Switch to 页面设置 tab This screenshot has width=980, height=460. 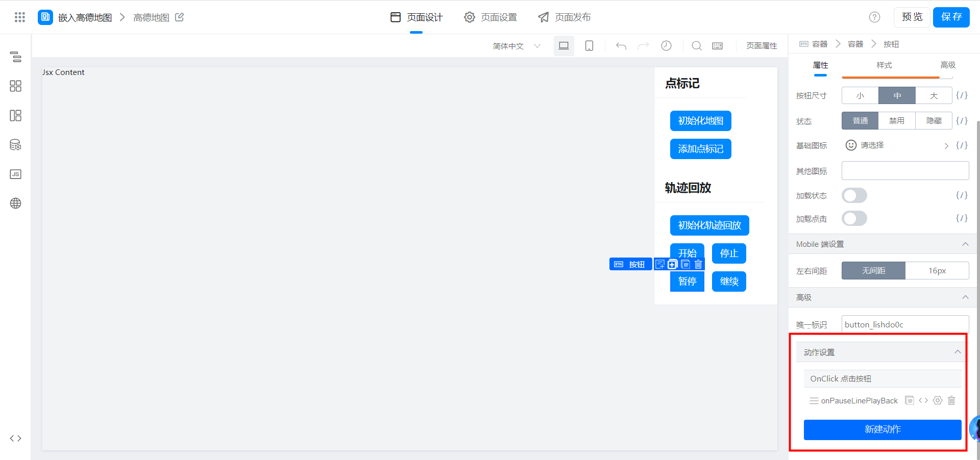point(491,17)
